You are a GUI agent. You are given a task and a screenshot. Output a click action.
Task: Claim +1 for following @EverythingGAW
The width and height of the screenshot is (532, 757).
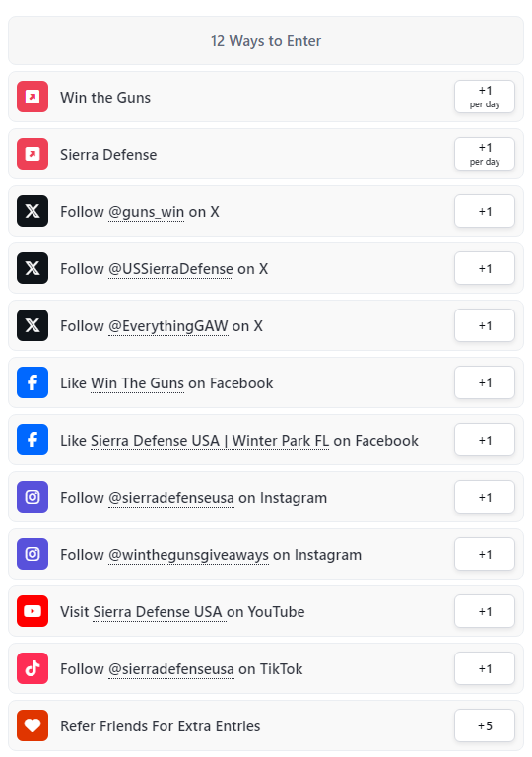(x=485, y=325)
